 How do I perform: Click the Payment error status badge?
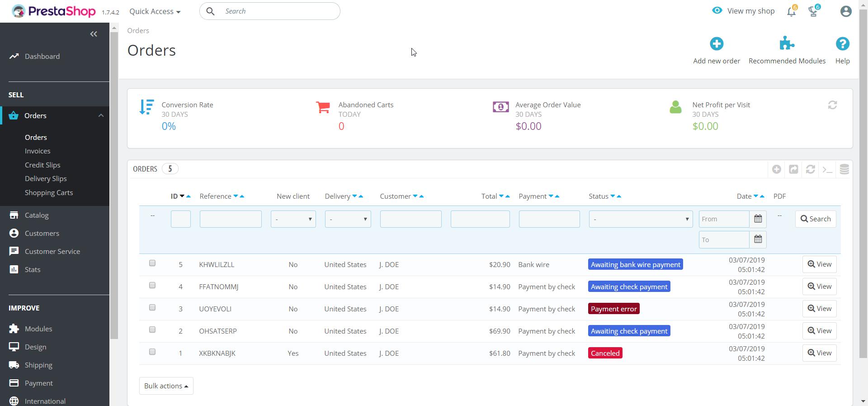pyautogui.click(x=614, y=309)
